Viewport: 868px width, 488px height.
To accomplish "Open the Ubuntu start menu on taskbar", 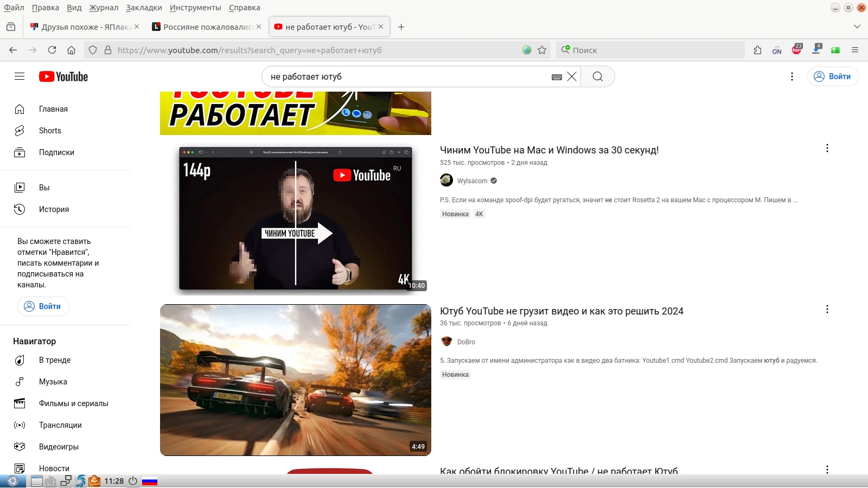I will [12, 481].
